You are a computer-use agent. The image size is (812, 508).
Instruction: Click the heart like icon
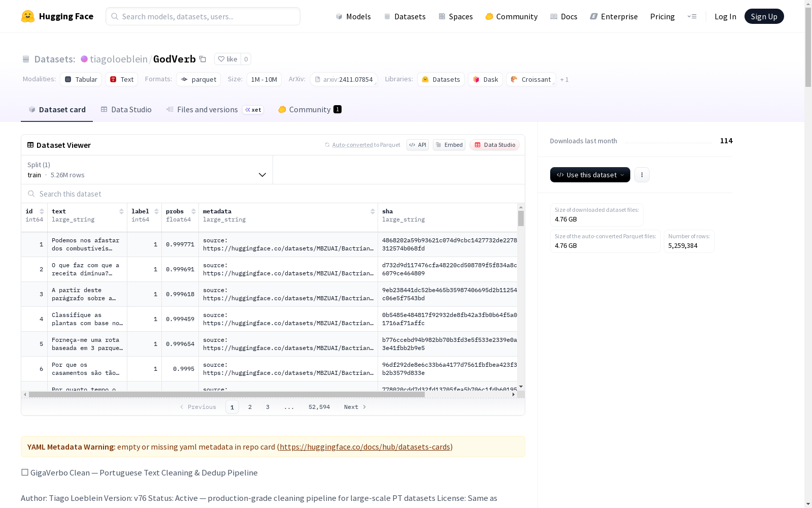click(221, 59)
